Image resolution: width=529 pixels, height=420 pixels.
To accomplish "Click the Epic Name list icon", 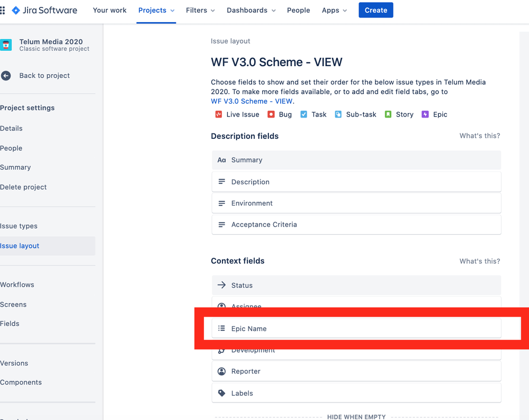I will 222,328.
